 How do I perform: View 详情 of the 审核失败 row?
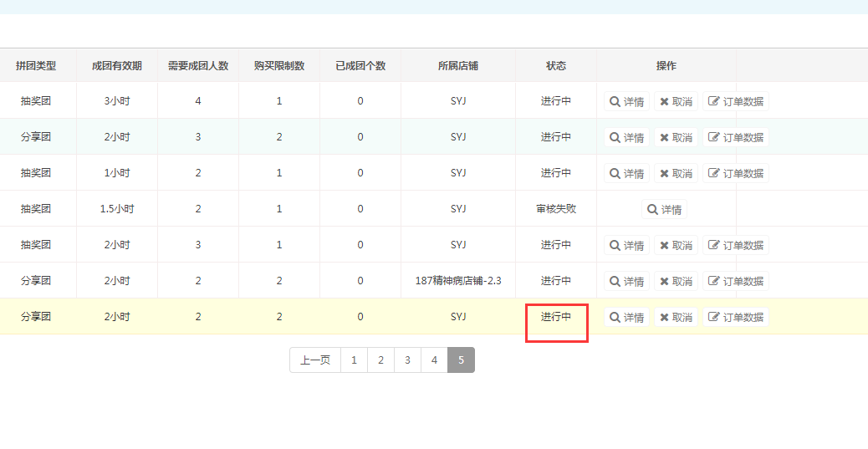[x=663, y=210]
